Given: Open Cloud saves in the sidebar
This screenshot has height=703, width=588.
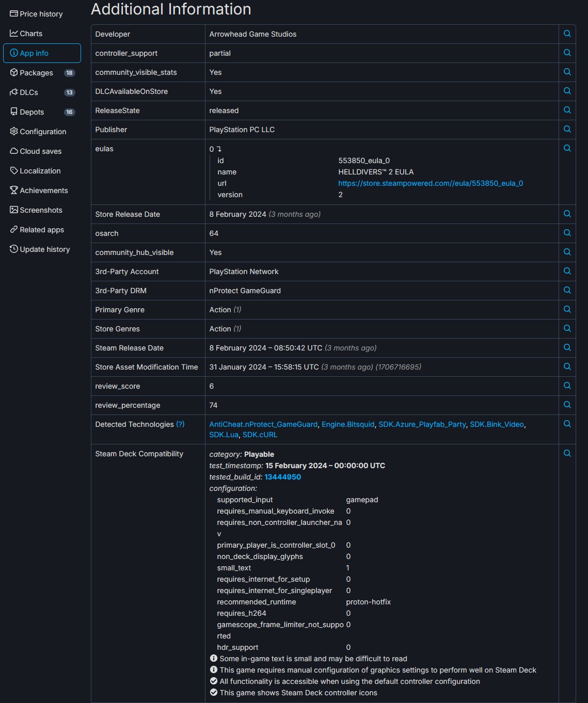Looking at the screenshot, I should pyautogui.click(x=42, y=151).
